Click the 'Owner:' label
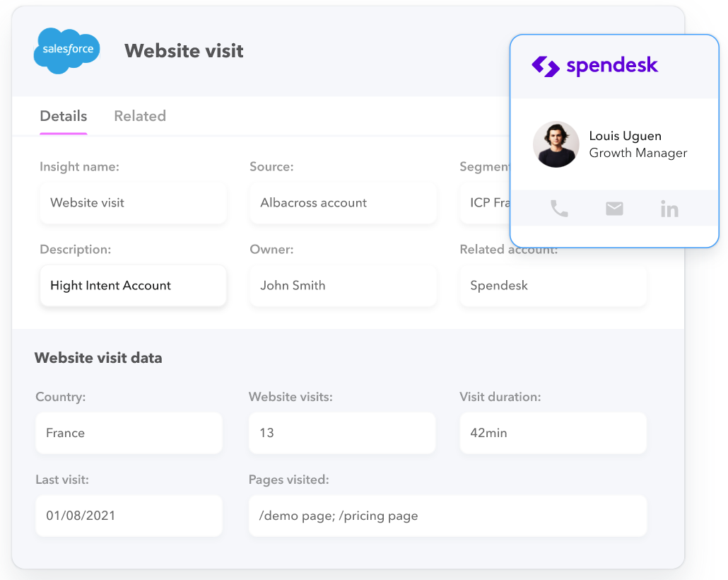Screen dimensions: 728x580 [271, 250]
